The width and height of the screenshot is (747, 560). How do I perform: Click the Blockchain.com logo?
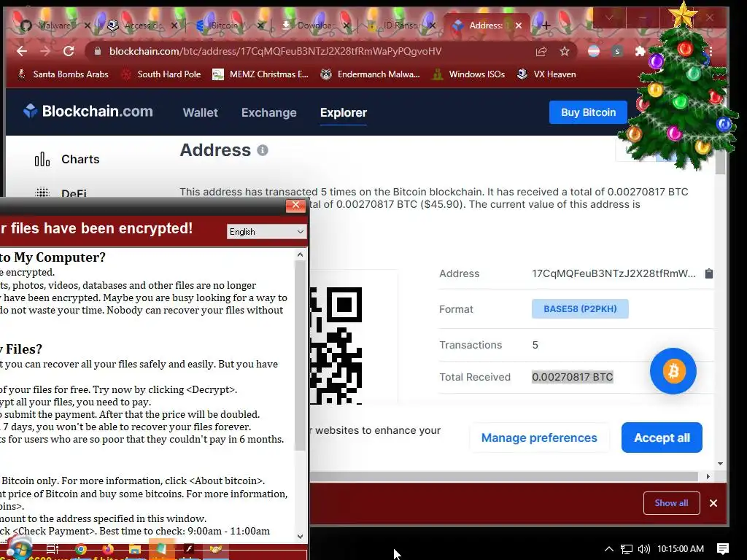88,111
